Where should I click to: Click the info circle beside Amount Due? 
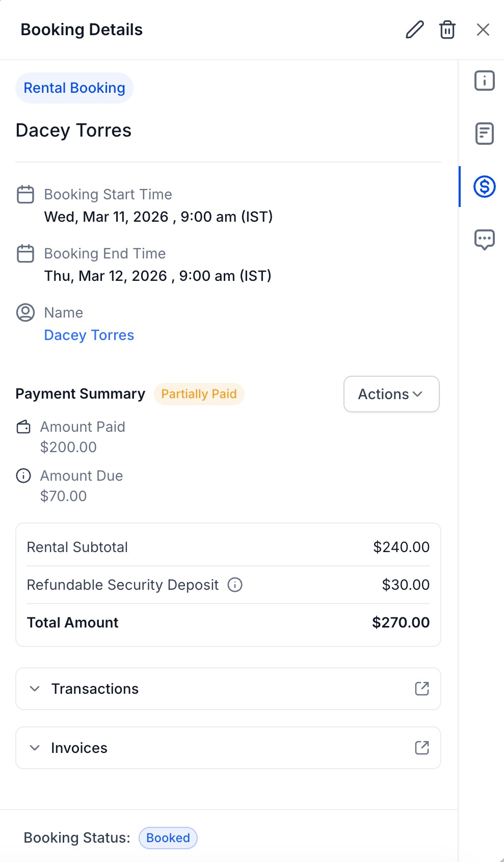pyautogui.click(x=23, y=476)
